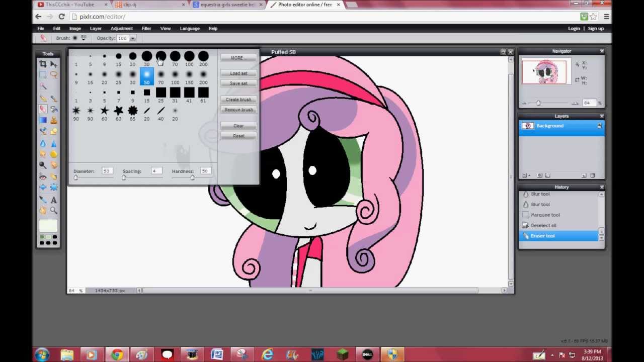Select Marquee tool history entry
Viewport: 644px width, 362px height.
[x=545, y=215]
